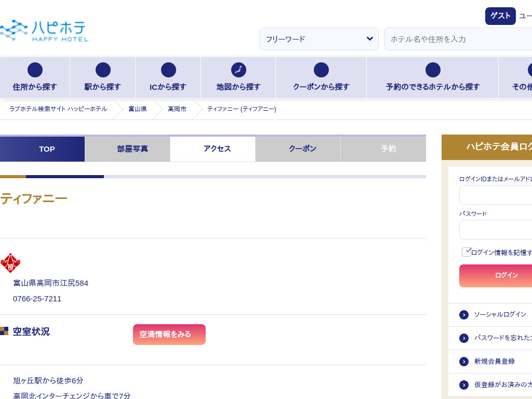Viewport: 532px width, 399px height.
Task: Click the 高岡市 breadcrumb link
Action: click(177, 109)
